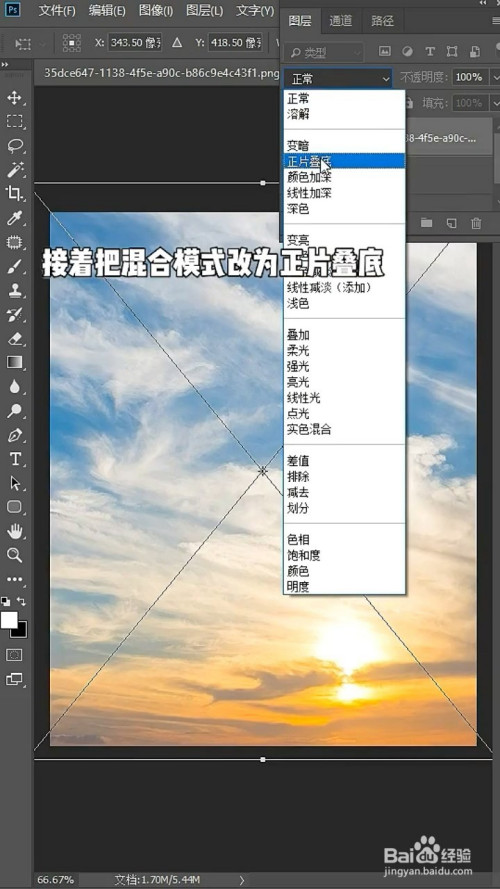Screen dimensions: 500x889
Task: Click the background black color swatch
Action: (x=22, y=632)
